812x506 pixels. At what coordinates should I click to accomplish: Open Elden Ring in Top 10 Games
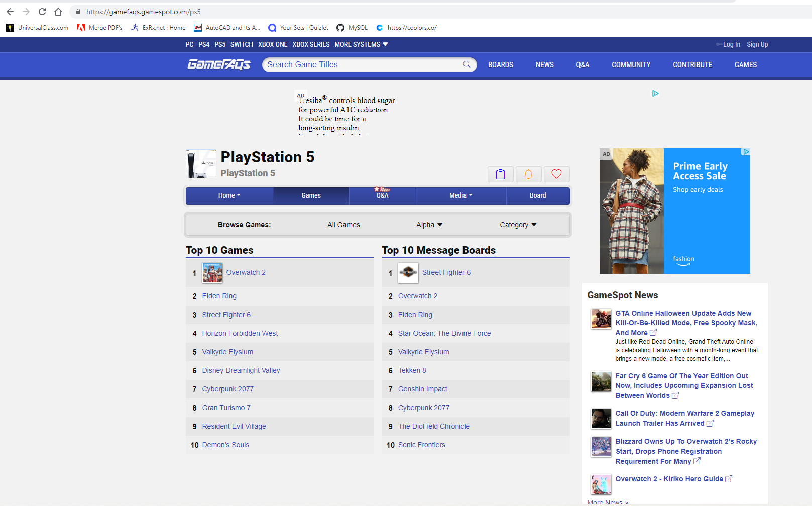[219, 296]
